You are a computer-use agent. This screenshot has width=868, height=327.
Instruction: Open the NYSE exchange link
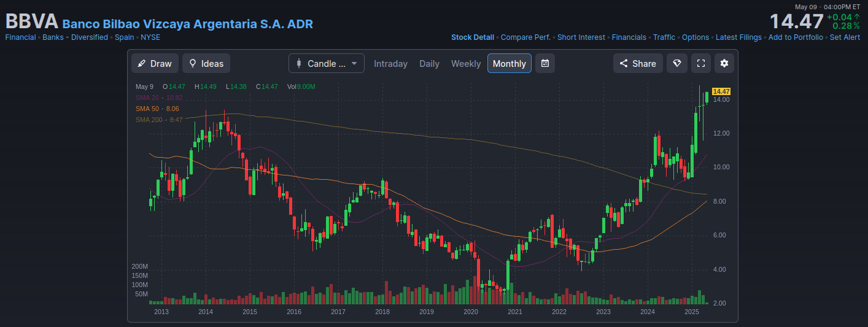[150, 37]
